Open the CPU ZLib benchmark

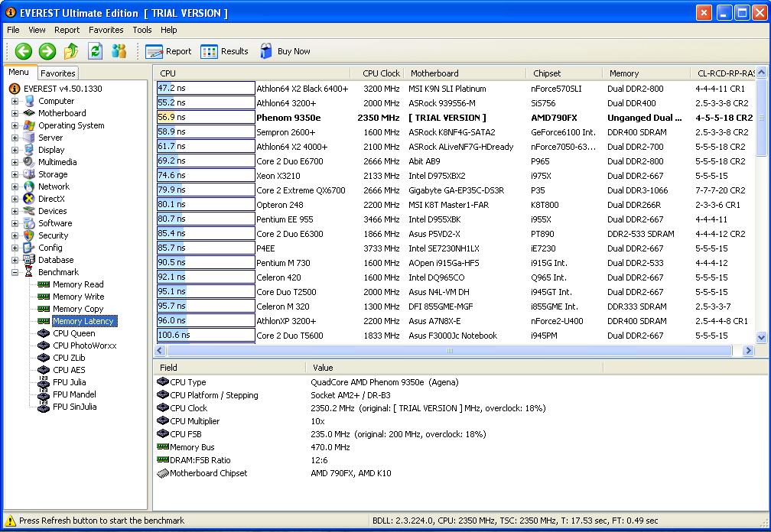[x=69, y=358]
